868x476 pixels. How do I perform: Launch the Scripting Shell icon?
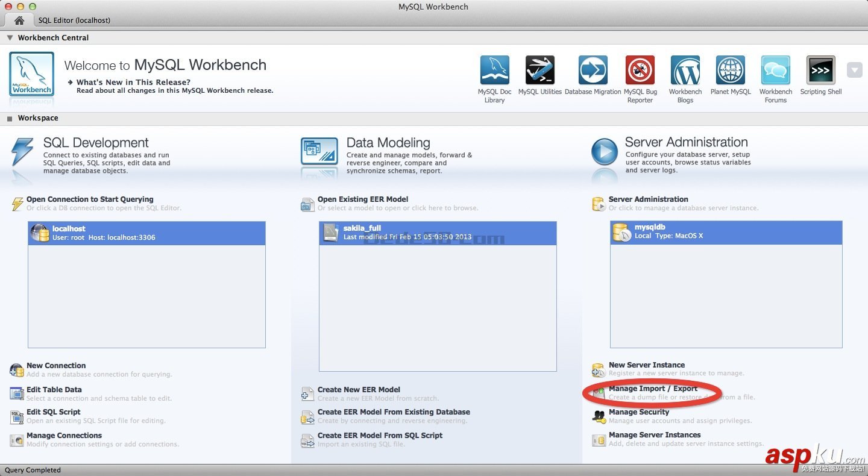(821, 70)
